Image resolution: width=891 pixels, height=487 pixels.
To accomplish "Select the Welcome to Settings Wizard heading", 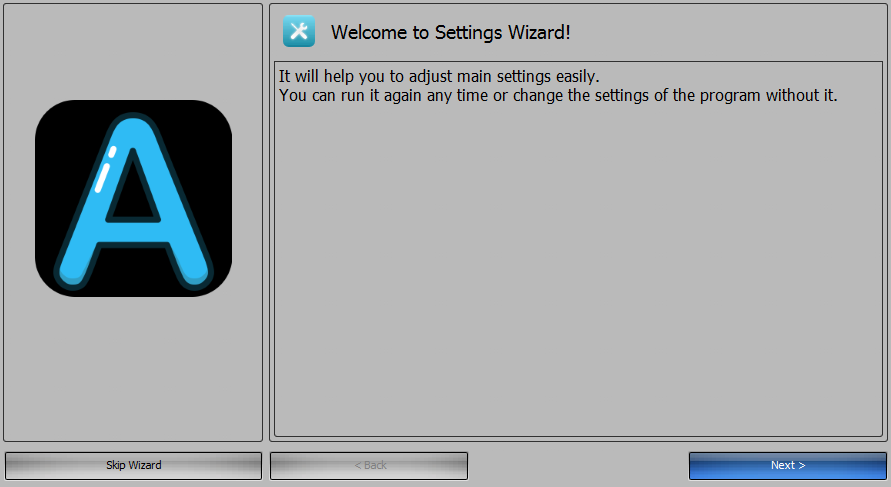I will [x=451, y=32].
